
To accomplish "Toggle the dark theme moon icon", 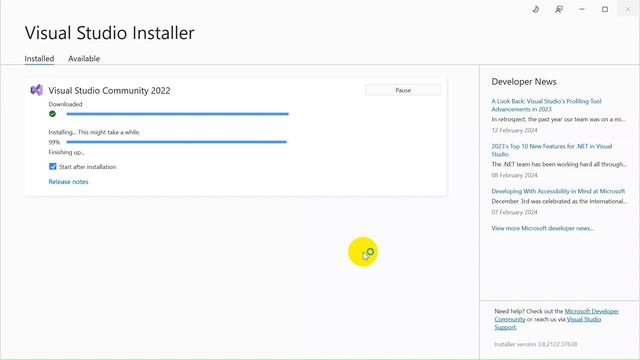I will pyautogui.click(x=536, y=9).
